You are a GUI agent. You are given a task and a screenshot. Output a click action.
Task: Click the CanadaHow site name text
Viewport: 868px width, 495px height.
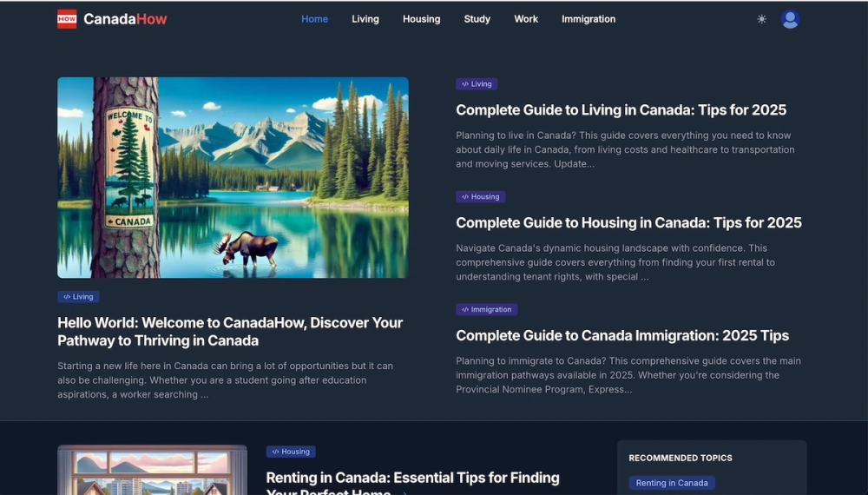click(x=125, y=19)
